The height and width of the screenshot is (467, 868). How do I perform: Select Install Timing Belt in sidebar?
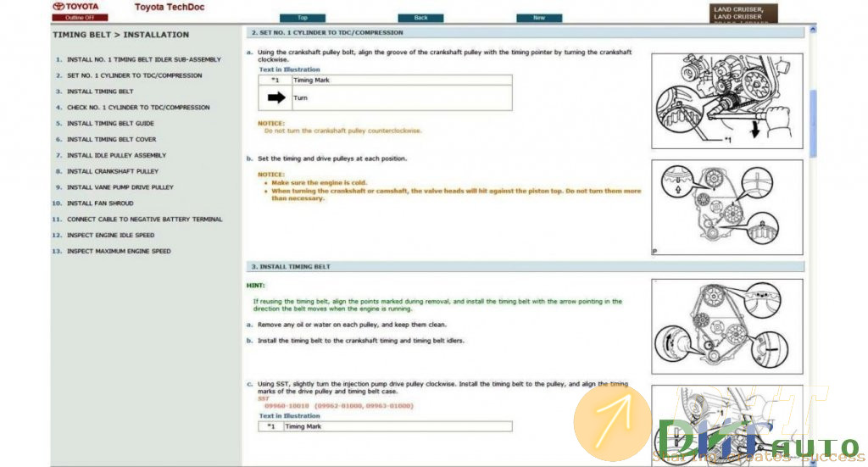pyautogui.click(x=100, y=92)
